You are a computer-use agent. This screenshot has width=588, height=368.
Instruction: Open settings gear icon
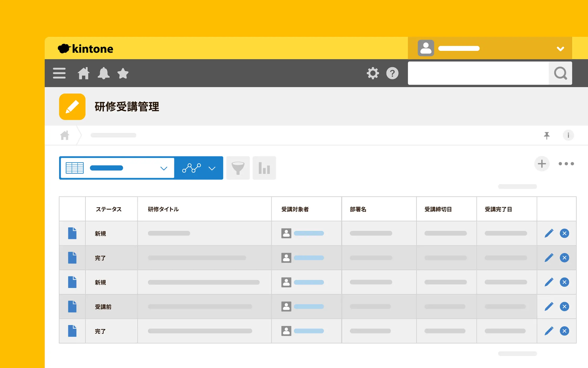pyautogui.click(x=373, y=73)
